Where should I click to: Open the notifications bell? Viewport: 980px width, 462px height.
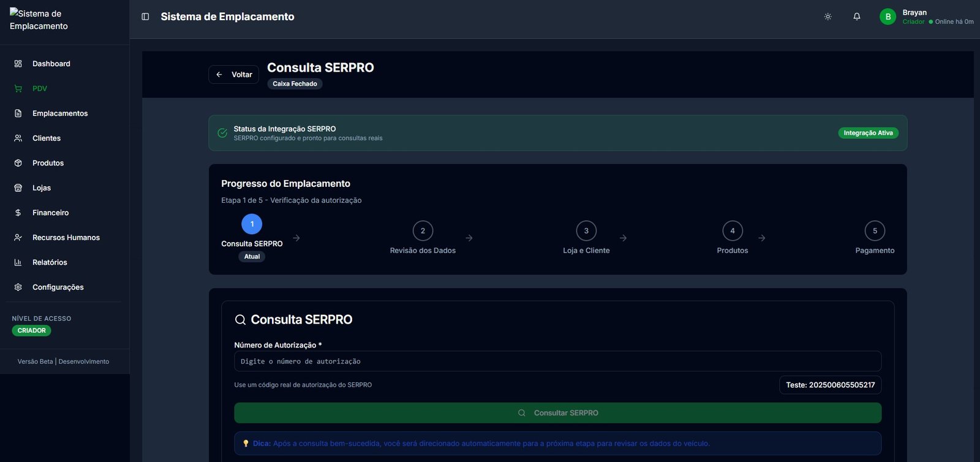(857, 17)
